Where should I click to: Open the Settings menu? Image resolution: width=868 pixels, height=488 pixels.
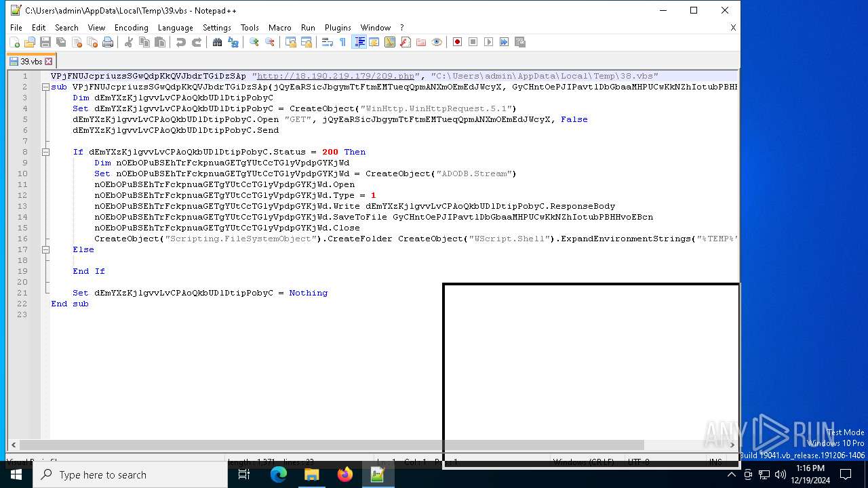pyautogui.click(x=217, y=28)
